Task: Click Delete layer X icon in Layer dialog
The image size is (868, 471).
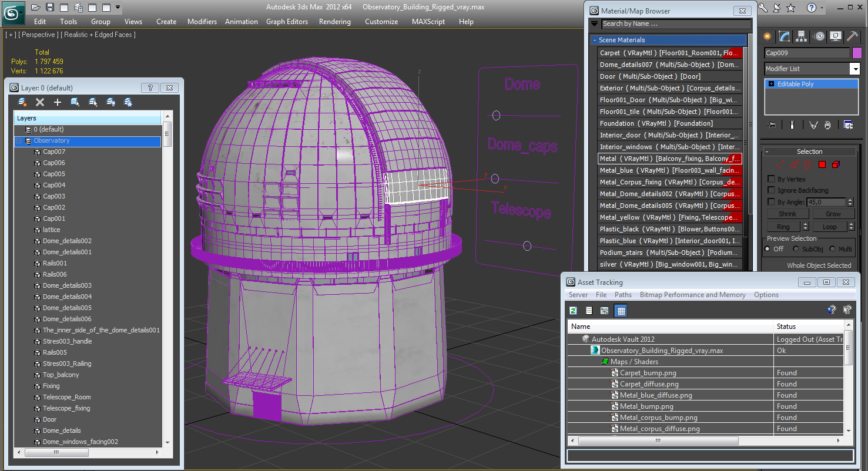Action: coord(40,102)
